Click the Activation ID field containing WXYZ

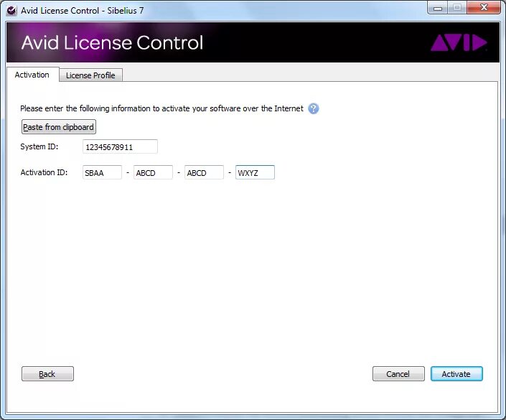pos(255,172)
